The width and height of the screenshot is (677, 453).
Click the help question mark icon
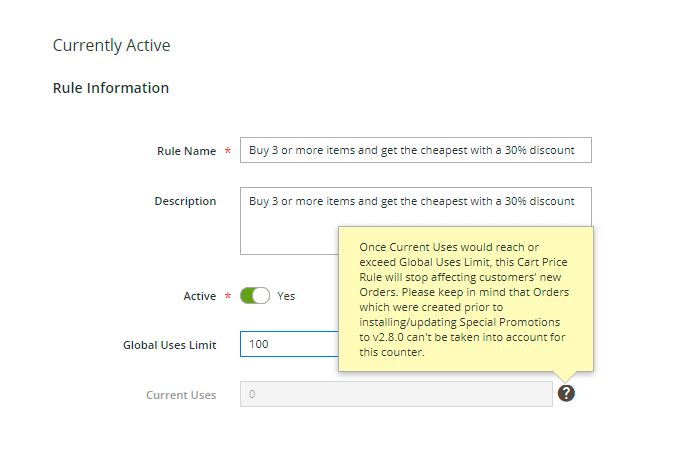566,394
